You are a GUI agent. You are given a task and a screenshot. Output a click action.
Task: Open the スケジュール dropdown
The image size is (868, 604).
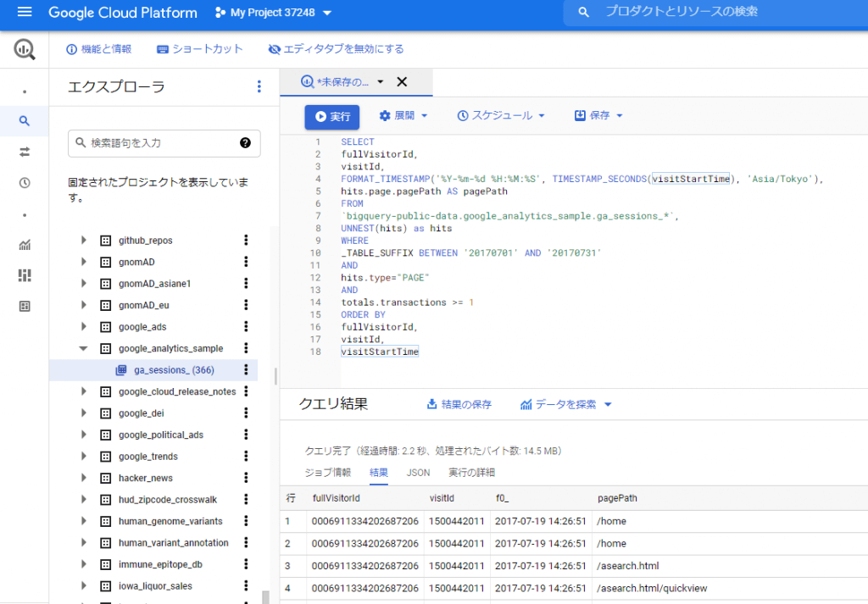[x=500, y=115]
